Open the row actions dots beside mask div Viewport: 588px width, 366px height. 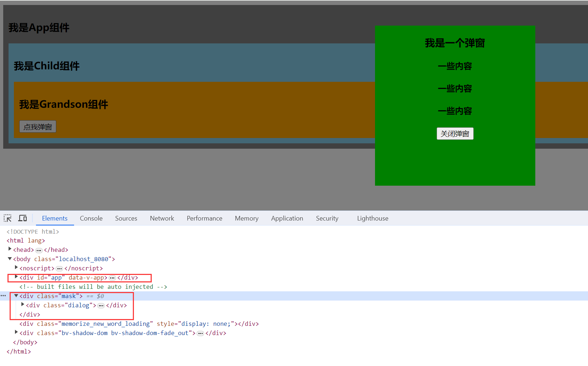(3, 296)
